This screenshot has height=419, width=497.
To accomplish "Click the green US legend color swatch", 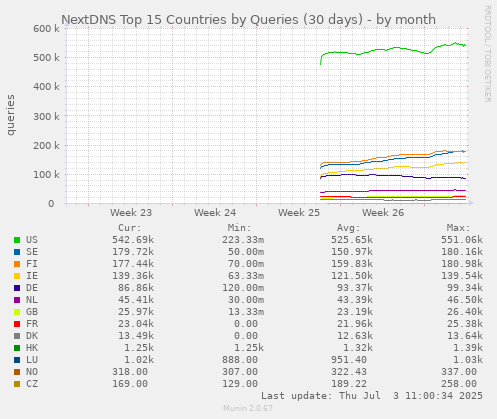I will click(17, 240).
